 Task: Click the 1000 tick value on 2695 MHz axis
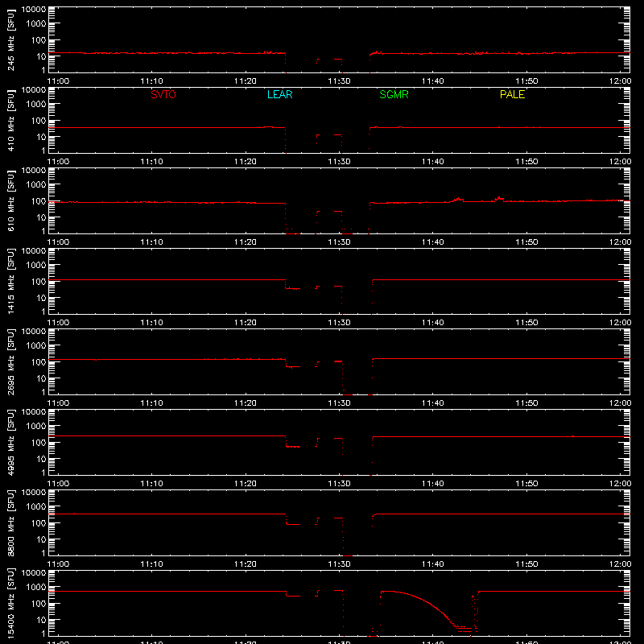[36, 346]
